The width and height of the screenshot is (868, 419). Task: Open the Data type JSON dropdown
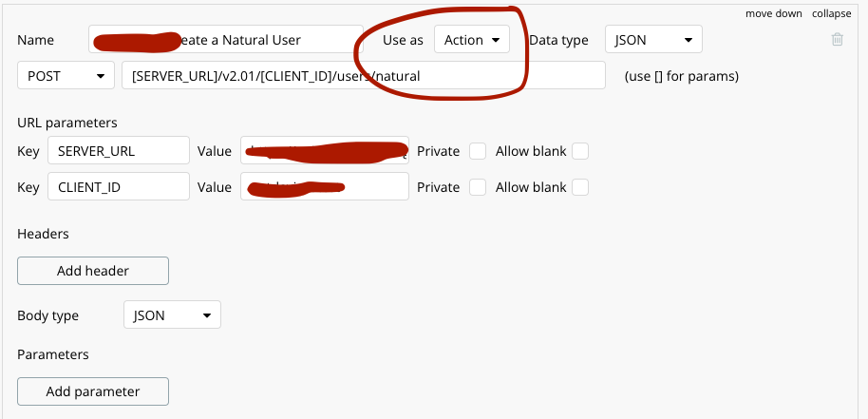pos(653,40)
